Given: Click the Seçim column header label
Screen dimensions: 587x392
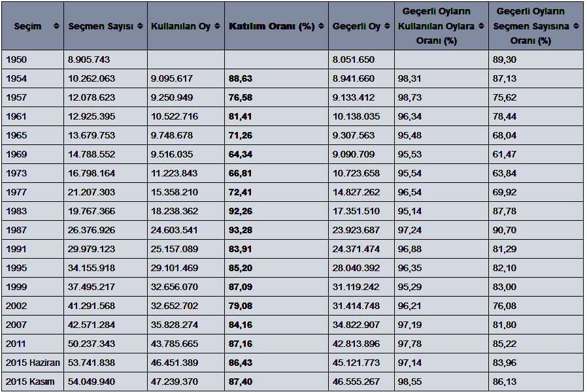Looking at the screenshot, I should pyautogui.click(x=27, y=27).
